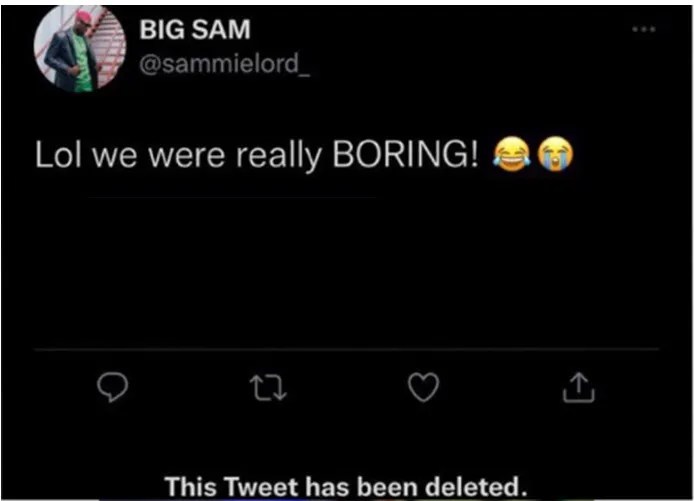
Task: Click the laughing tears emoji
Action: (x=511, y=154)
